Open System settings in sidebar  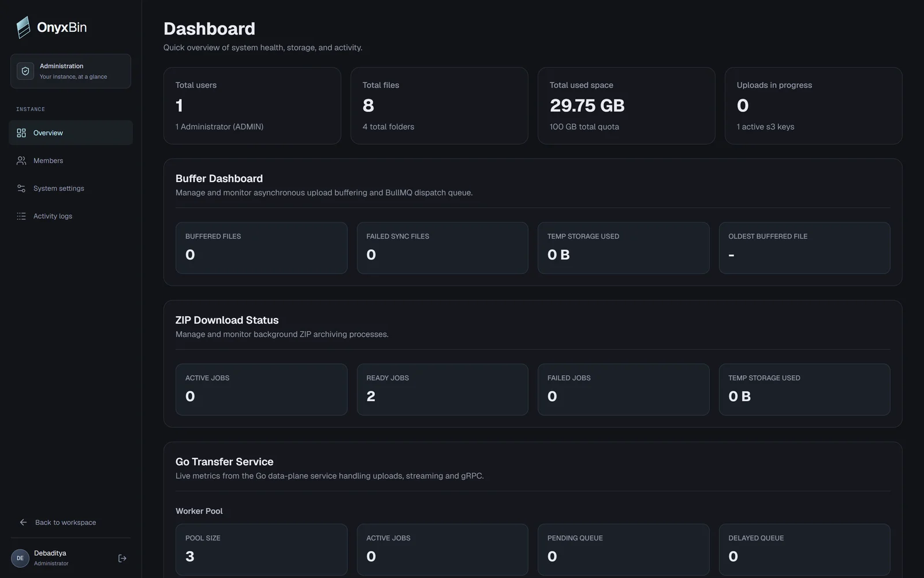click(x=70, y=188)
